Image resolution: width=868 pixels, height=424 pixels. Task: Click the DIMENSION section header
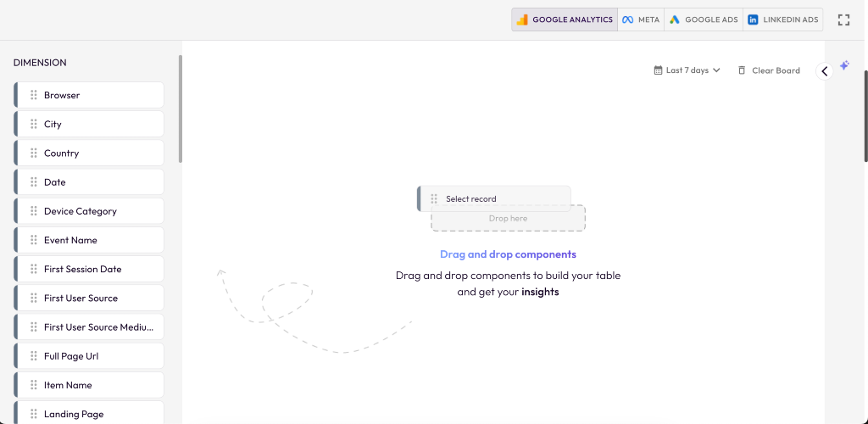tap(40, 63)
